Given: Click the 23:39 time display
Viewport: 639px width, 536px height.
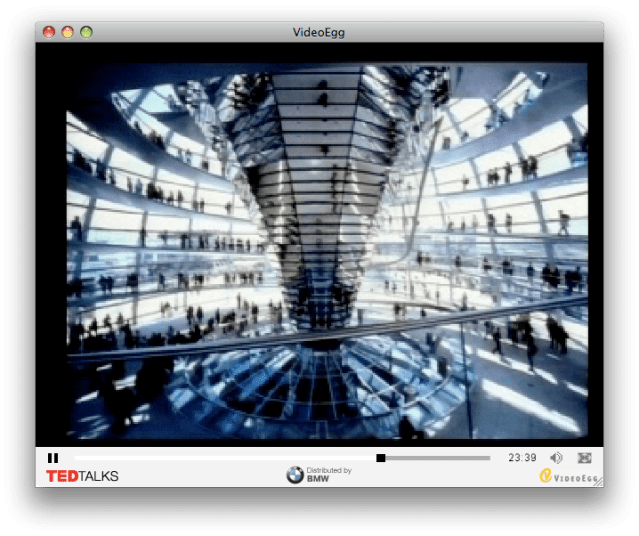Looking at the screenshot, I should coord(522,458).
